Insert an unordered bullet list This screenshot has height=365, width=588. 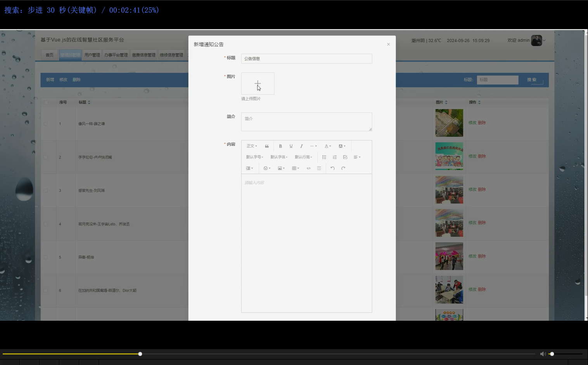point(324,157)
